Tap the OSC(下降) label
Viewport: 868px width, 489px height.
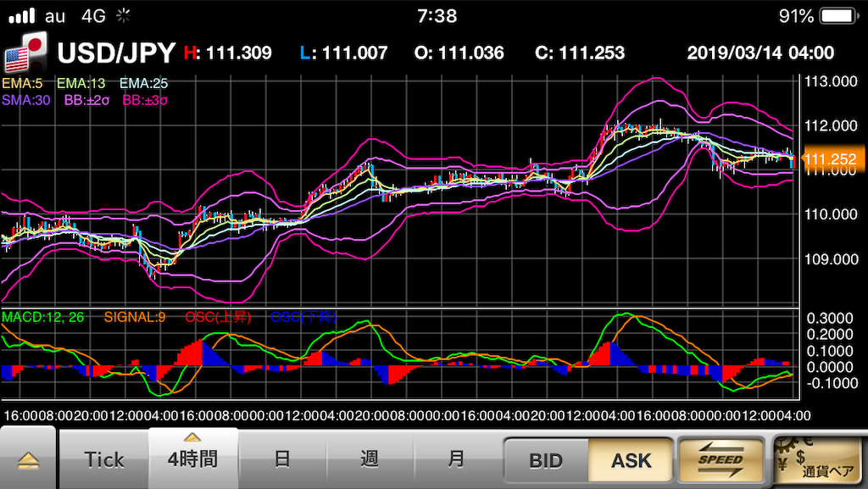click(x=303, y=318)
